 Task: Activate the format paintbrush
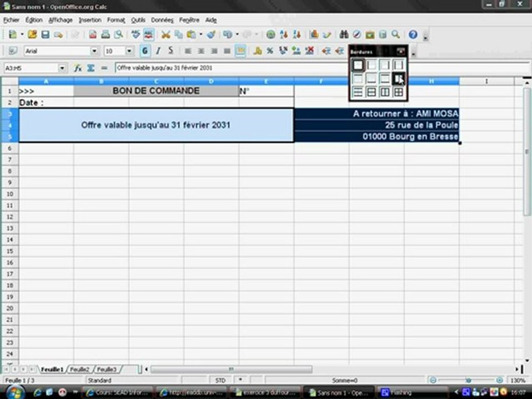(211, 34)
